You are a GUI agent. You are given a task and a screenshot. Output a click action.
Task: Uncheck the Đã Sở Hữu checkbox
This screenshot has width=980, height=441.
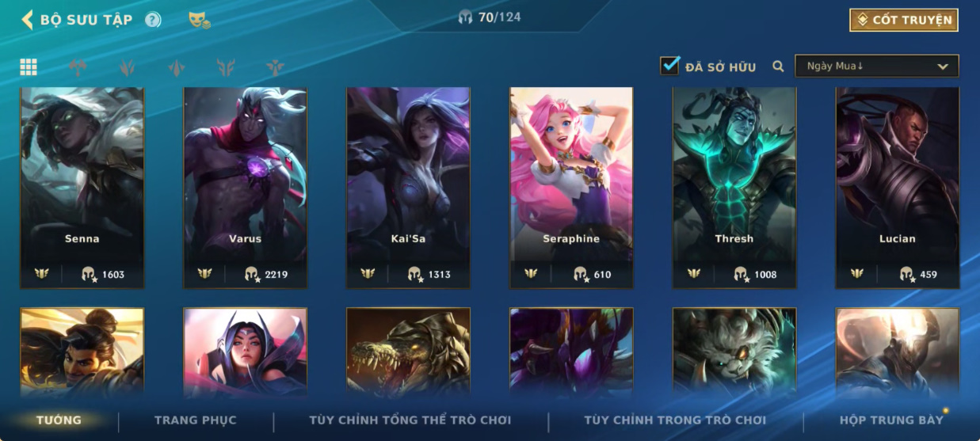(670, 66)
